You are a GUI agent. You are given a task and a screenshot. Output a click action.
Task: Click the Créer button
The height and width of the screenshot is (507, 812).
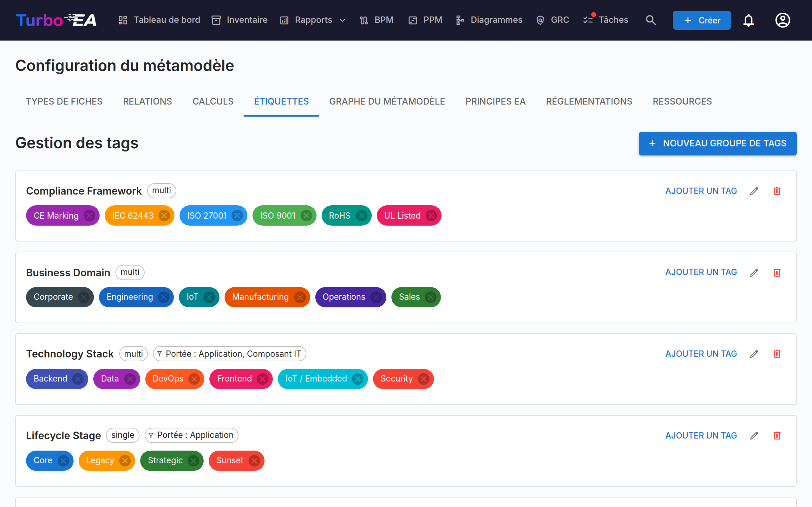click(702, 20)
